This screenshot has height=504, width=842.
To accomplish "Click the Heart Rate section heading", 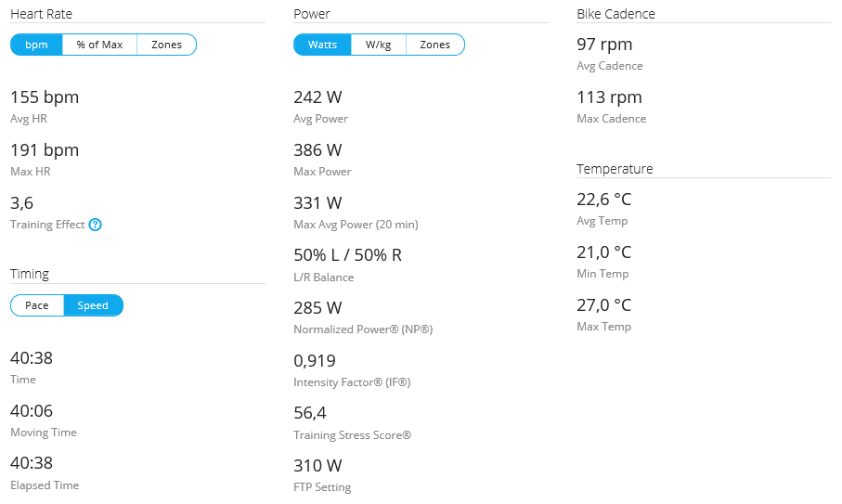I will tap(41, 14).
